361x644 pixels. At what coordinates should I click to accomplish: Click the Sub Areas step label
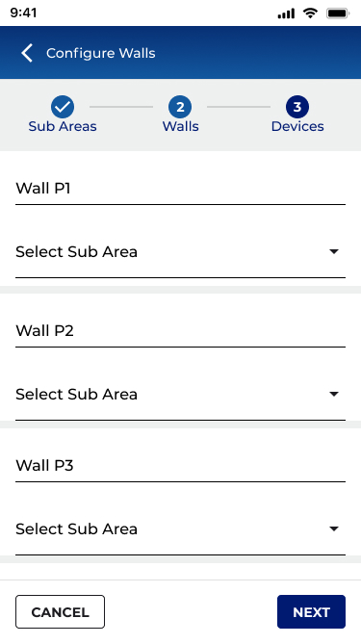pyautogui.click(x=63, y=126)
